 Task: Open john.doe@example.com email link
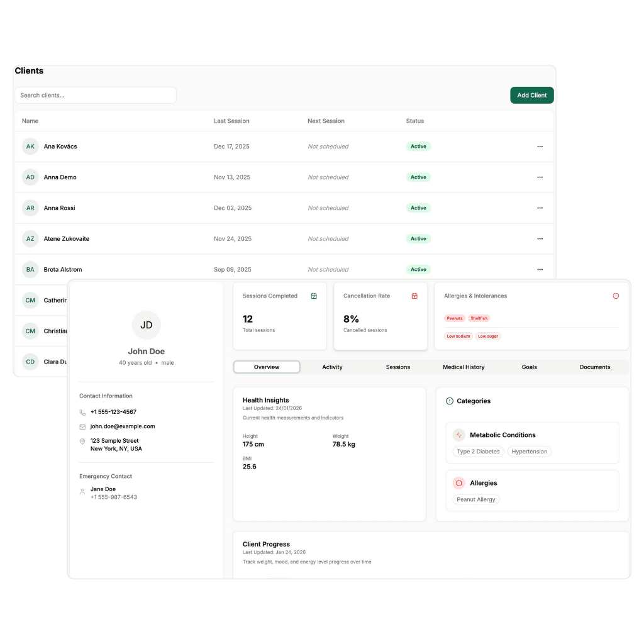(123, 426)
